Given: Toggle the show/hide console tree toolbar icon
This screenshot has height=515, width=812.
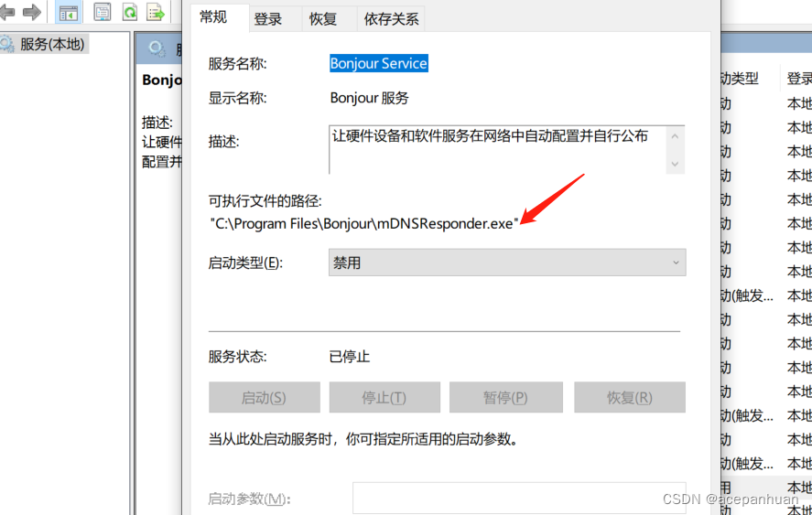Looking at the screenshot, I should tap(69, 13).
